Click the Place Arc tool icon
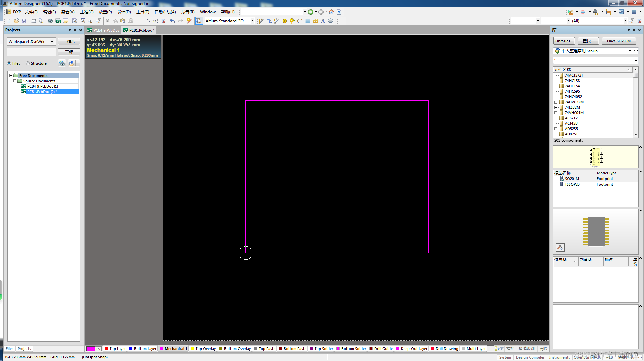 [x=300, y=21]
